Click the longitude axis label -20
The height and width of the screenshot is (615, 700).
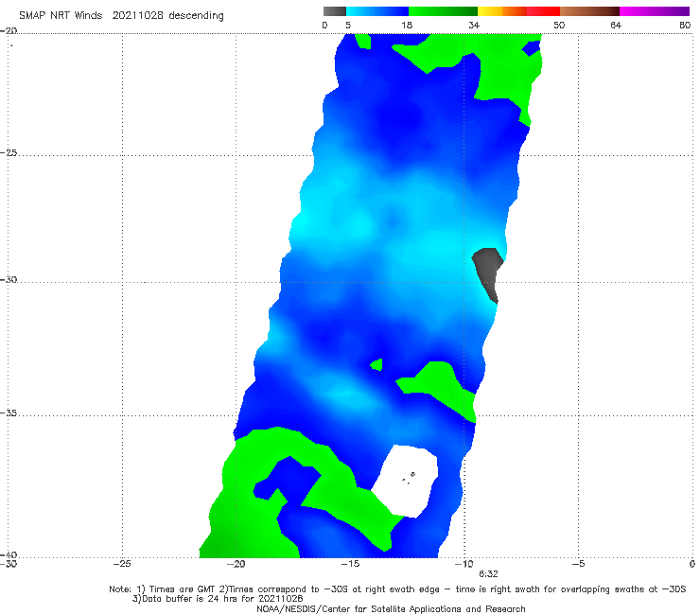pyautogui.click(x=236, y=564)
